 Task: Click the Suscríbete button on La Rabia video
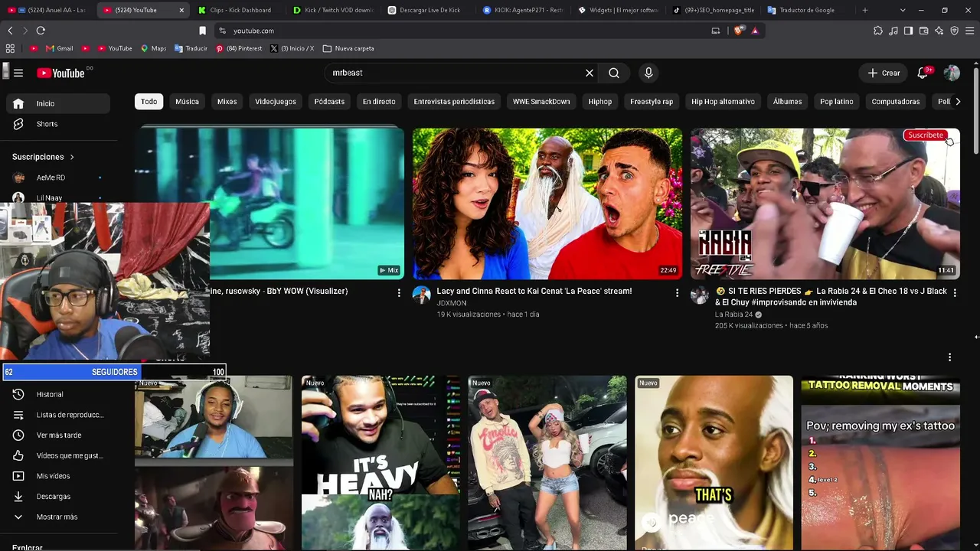(926, 135)
